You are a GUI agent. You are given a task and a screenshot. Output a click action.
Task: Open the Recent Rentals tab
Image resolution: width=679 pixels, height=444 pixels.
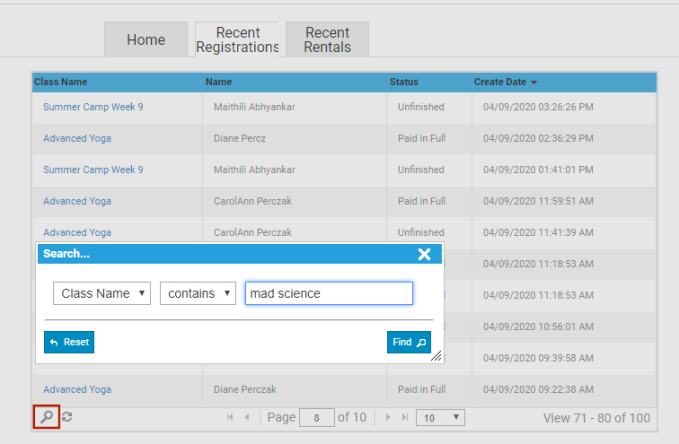point(327,40)
